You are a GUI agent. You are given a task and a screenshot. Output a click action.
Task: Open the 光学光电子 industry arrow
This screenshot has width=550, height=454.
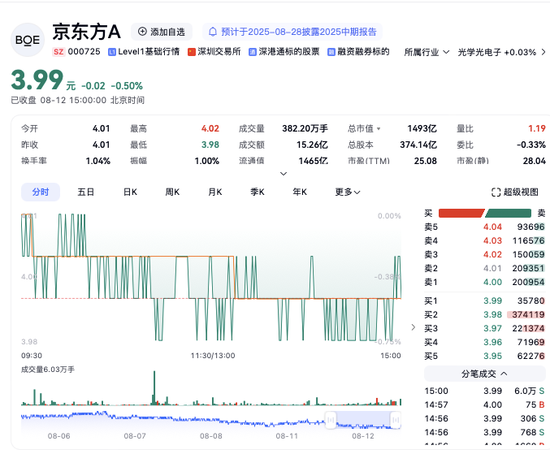click(543, 52)
